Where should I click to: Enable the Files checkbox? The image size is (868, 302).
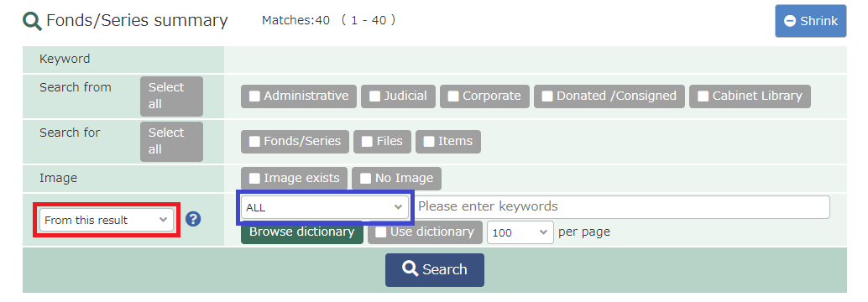367,142
